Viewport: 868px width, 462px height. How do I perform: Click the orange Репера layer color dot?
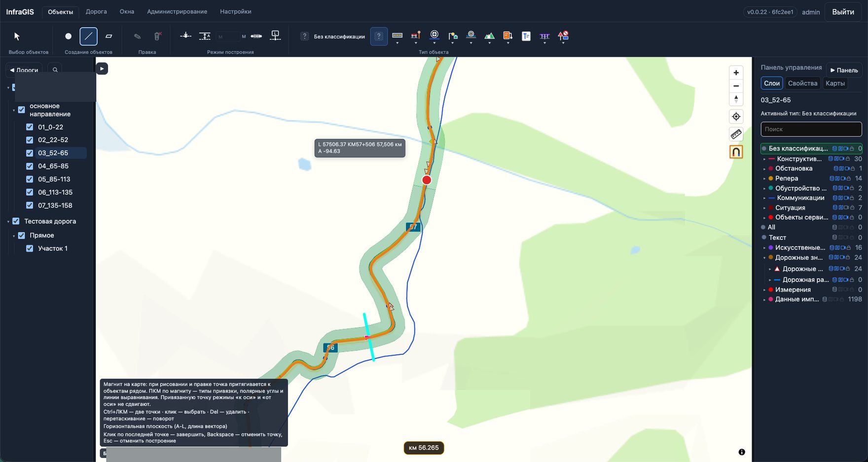[x=771, y=178]
